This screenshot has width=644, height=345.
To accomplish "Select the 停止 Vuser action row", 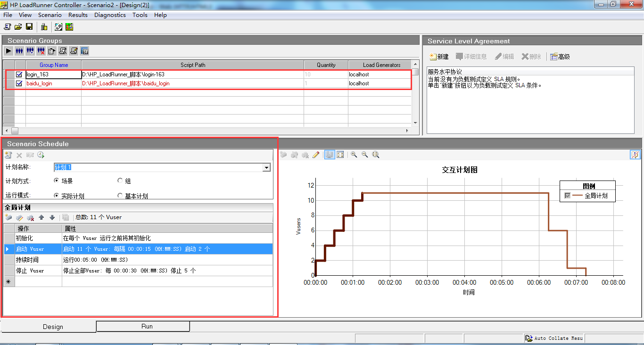I will (x=138, y=271).
